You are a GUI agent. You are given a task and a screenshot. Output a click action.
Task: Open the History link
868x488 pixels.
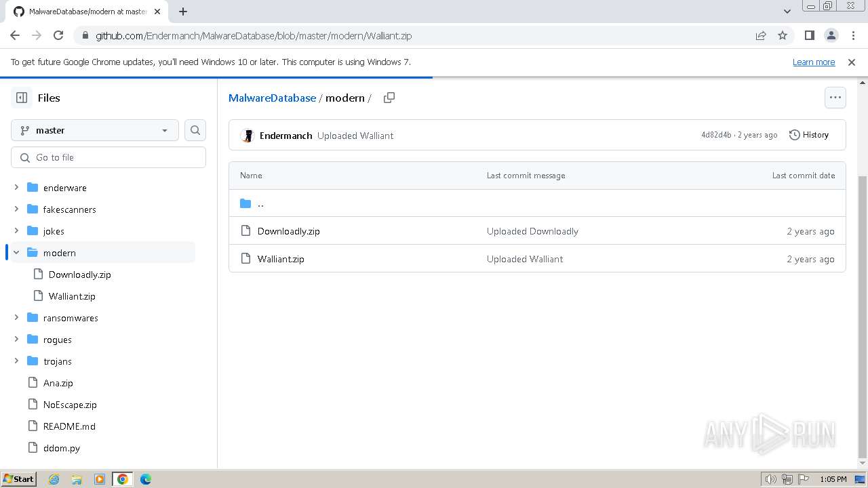point(809,135)
